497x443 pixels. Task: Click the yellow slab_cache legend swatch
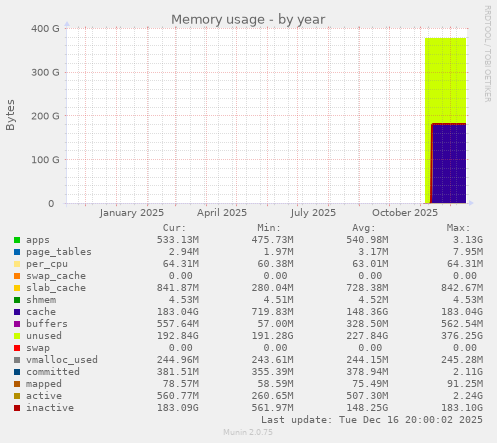[17, 288]
